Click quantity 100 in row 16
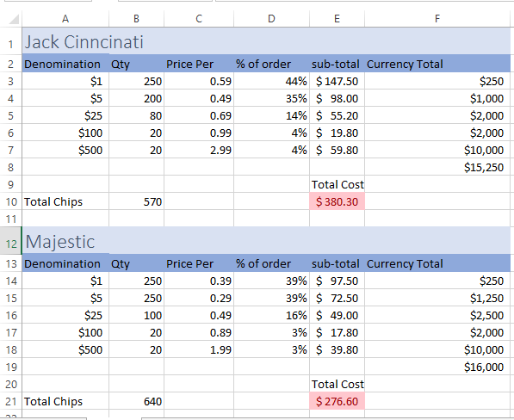This screenshot has height=420, width=514. pyautogui.click(x=136, y=315)
